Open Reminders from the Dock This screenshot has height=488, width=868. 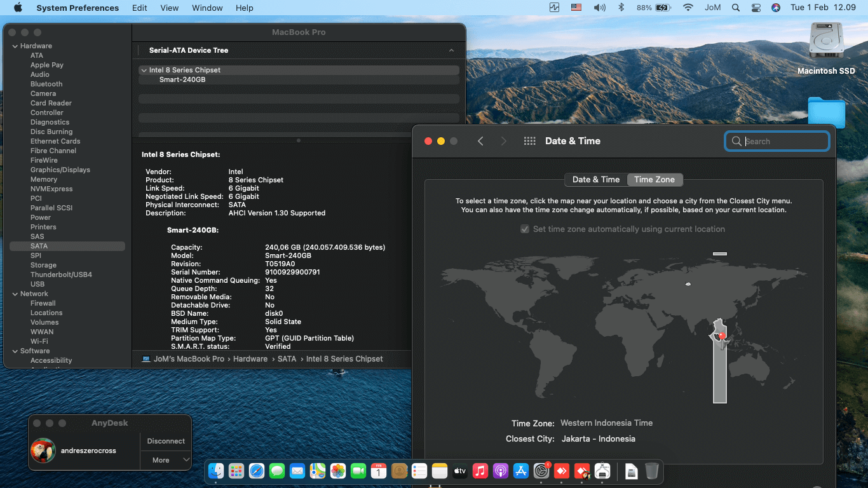coord(419,471)
